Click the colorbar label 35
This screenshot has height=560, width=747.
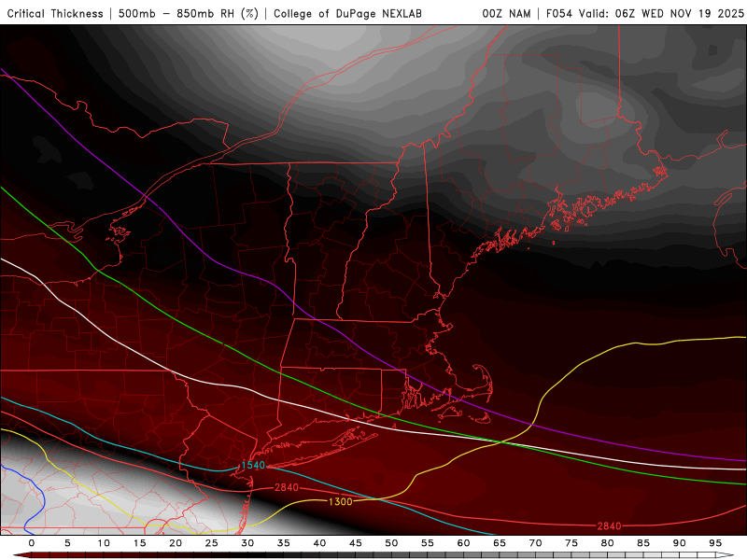pos(284,543)
